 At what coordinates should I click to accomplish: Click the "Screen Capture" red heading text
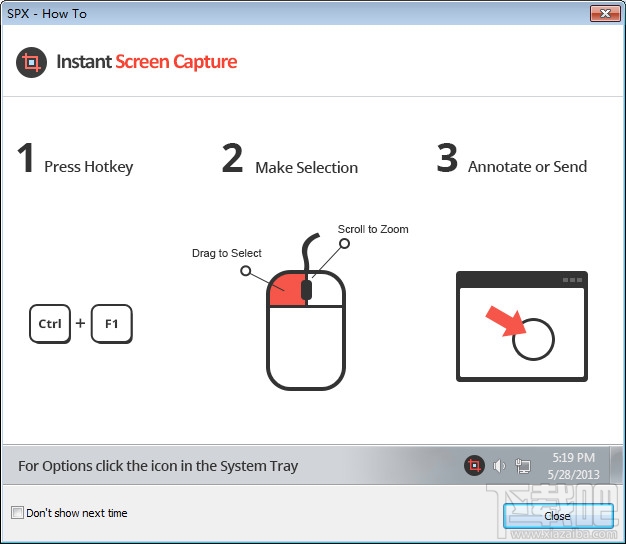coord(176,62)
